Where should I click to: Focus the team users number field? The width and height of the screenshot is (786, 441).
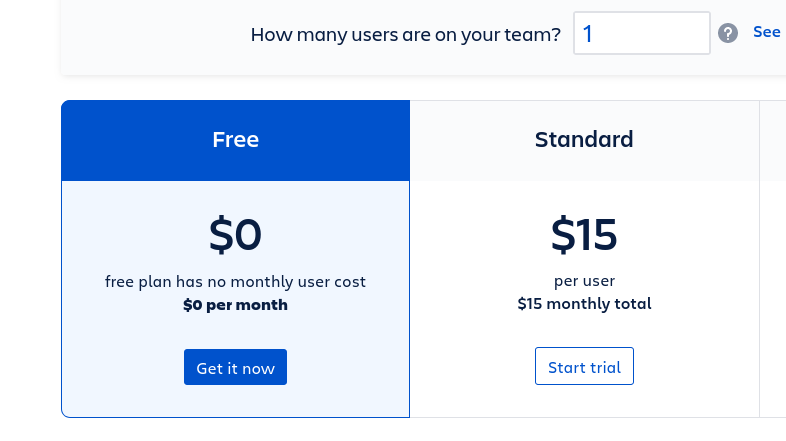[642, 33]
